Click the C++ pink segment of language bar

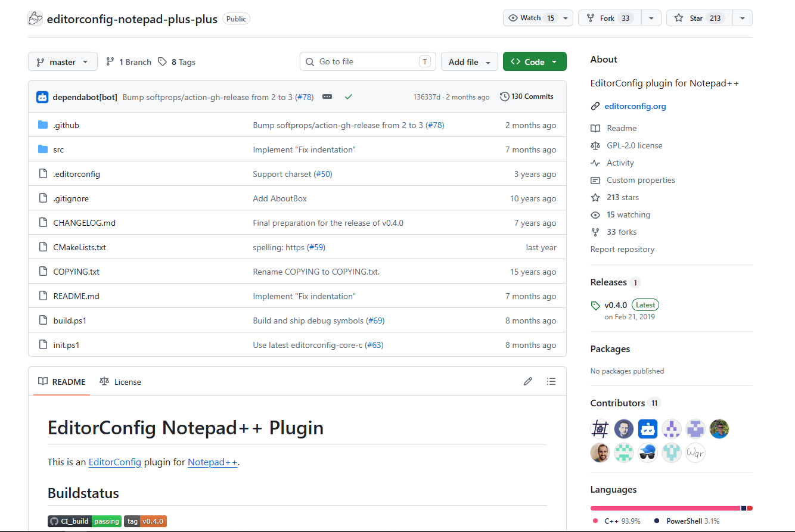(x=665, y=508)
